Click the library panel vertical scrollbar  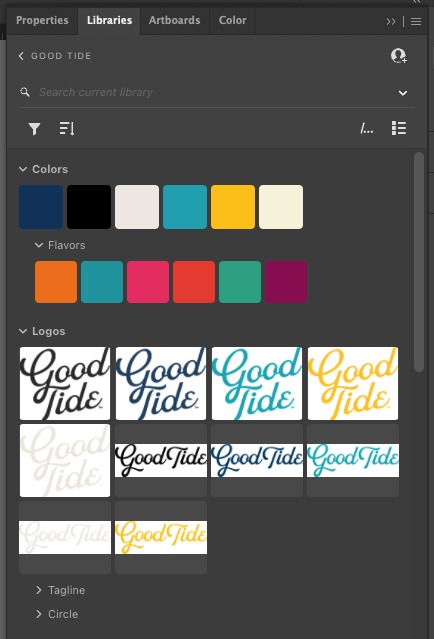(x=419, y=262)
